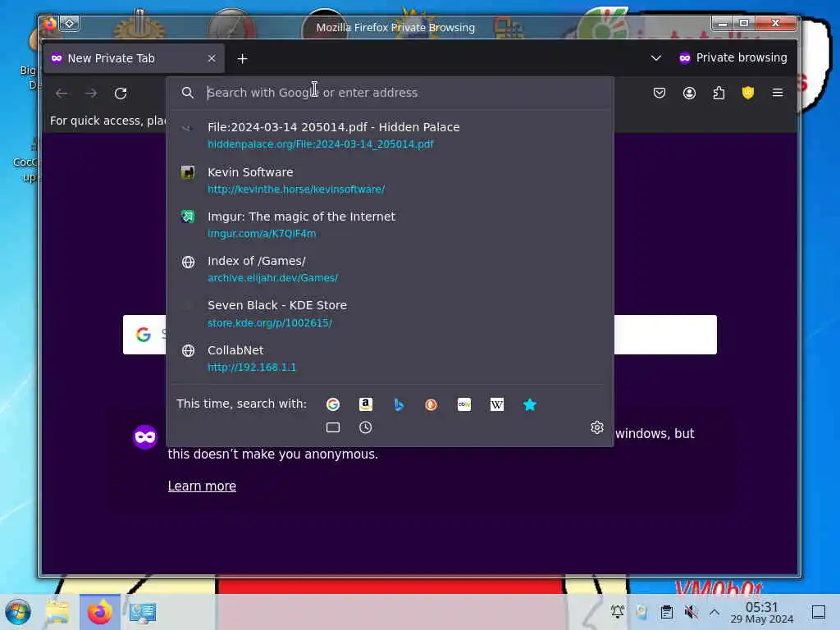The width and height of the screenshot is (840, 630).
Task: Select the New Private Tab tab
Action: click(x=134, y=58)
